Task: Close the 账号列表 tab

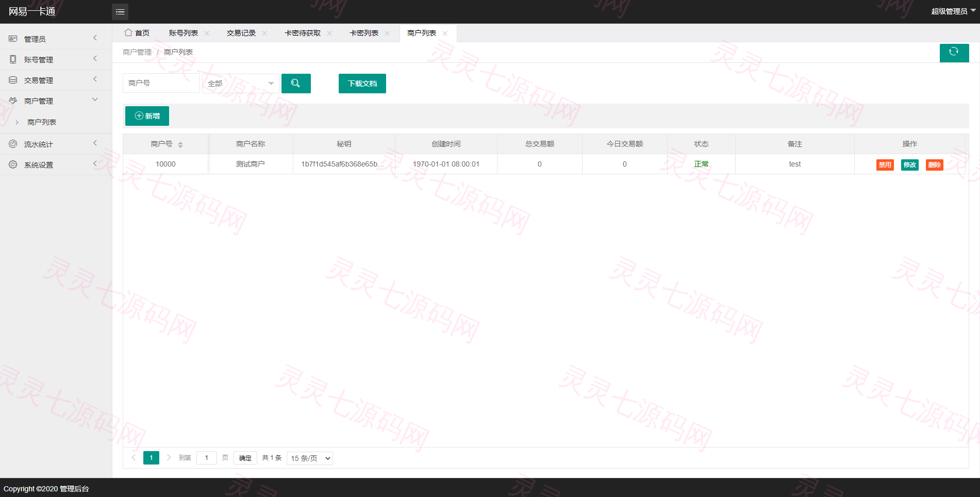Action: pos(207,33)
